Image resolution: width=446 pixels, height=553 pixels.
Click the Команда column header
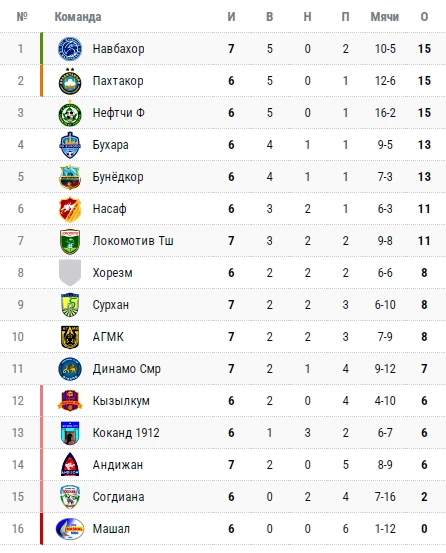click(x=78, y=17)
